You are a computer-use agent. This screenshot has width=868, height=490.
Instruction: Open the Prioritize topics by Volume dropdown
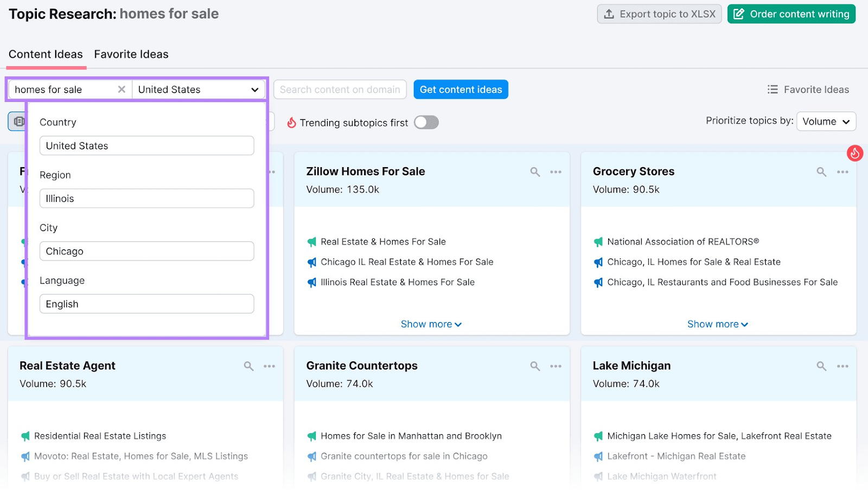click(x=826, y=122)
